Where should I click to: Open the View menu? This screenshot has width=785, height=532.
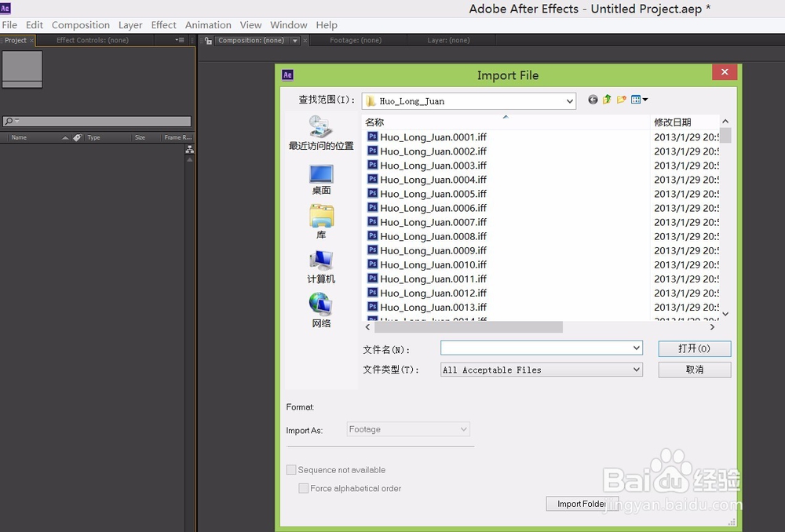251,25
